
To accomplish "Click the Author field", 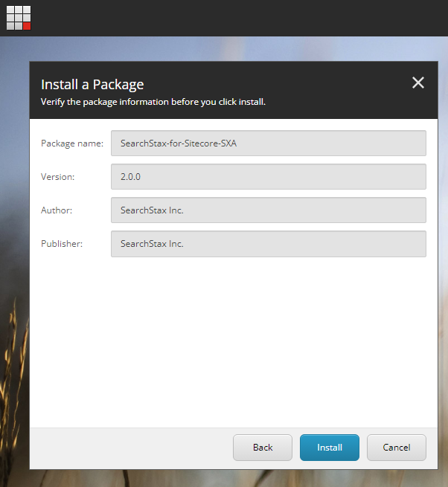I will coord(269,210).
